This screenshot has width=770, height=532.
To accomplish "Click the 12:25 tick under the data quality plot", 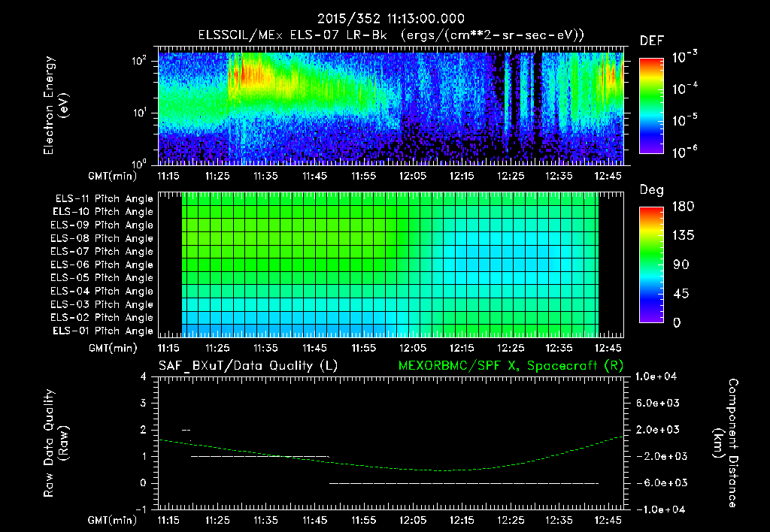I will [x=511, y=520].
